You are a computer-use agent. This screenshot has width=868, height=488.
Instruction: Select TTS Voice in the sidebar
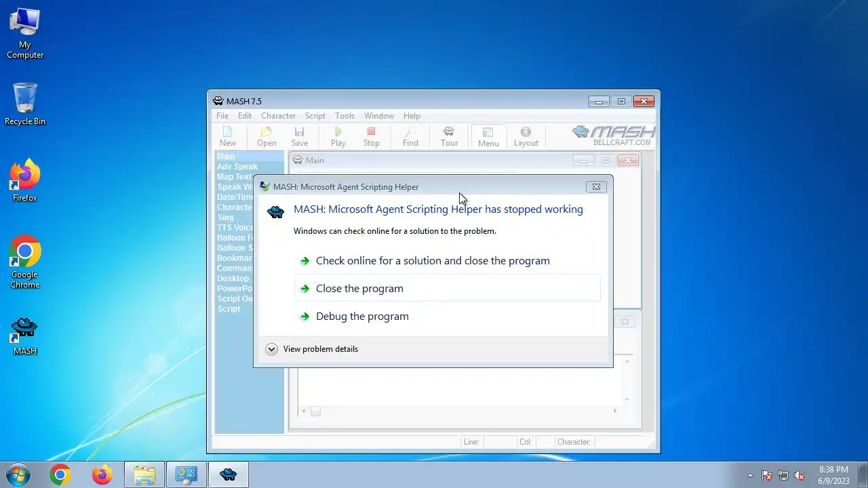(x=235, y=228)
